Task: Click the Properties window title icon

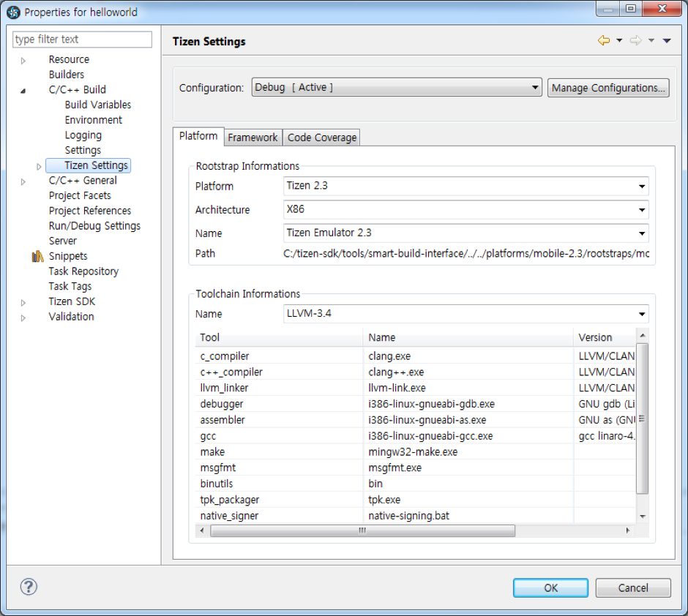Action: point(13,12)
